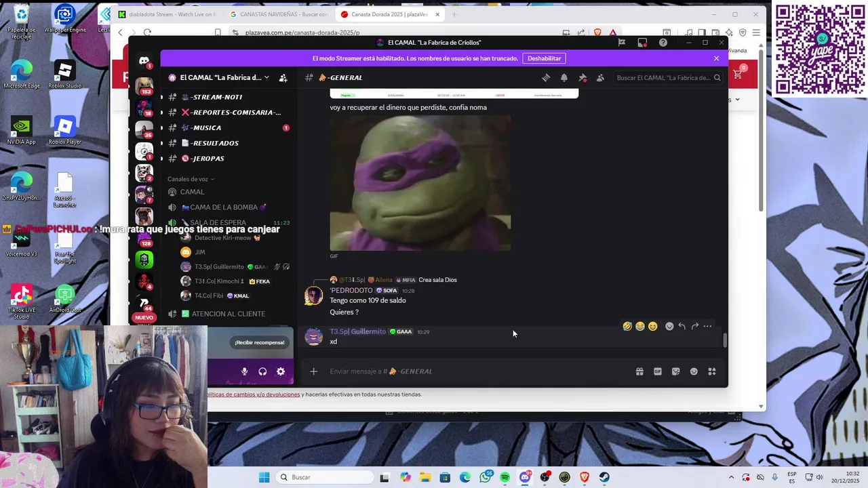868x488 pixels.
Task: Open Brave Shields icon in address bar
Action: pyautogui.click(x=597, y=33)
